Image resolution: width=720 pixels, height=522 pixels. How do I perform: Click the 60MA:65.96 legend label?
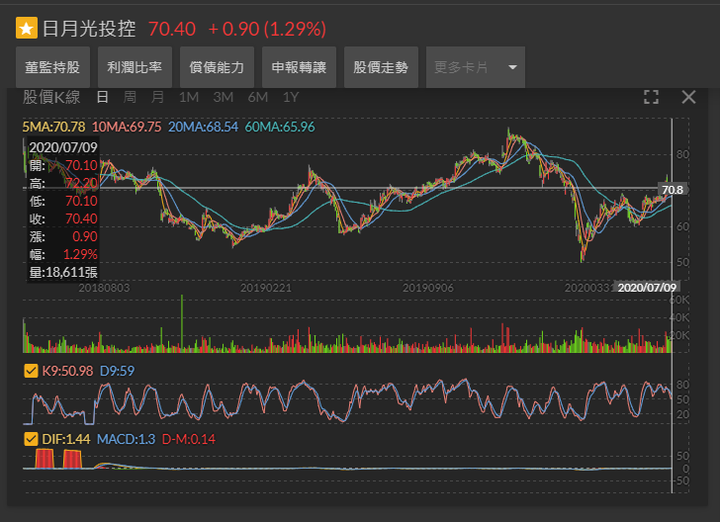(280, 127)
